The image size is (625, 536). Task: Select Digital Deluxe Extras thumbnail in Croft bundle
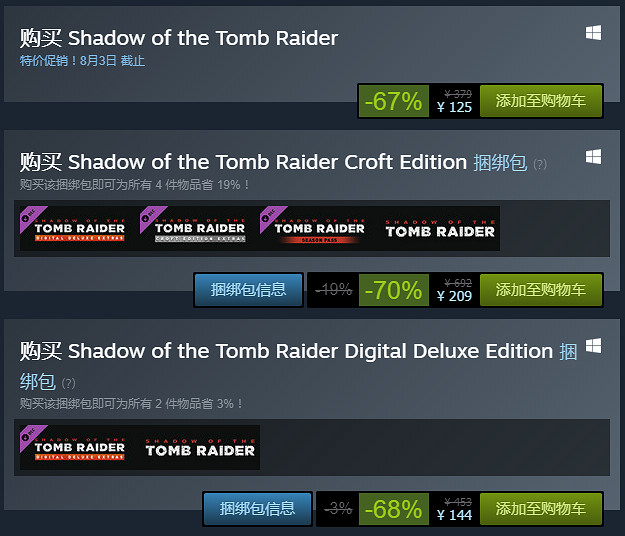click(x=79, y=228)
